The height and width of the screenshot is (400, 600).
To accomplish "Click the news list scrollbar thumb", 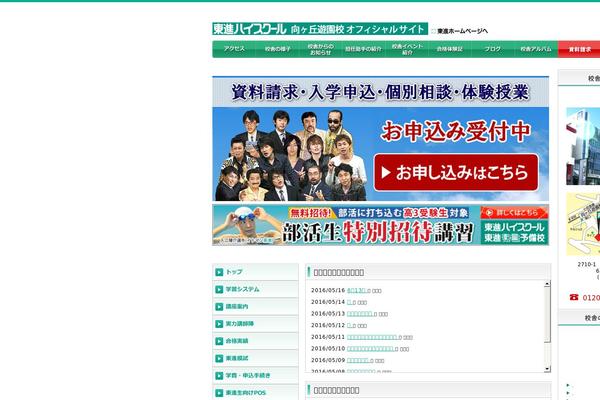I will tap(547, 314).
